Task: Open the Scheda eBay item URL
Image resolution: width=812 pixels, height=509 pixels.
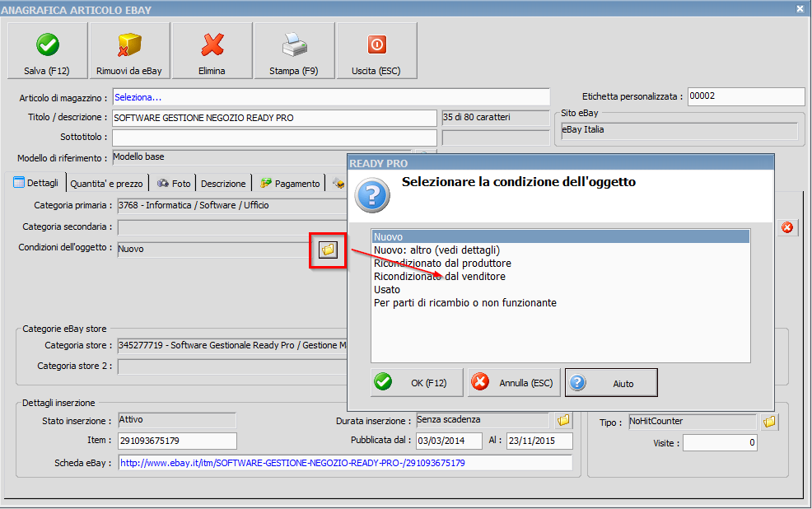Action: tap(292, 463)
